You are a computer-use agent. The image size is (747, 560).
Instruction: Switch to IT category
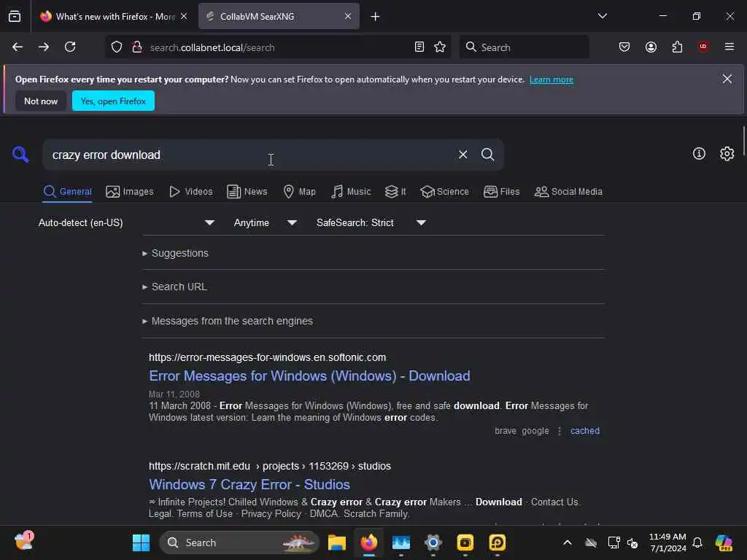click(x=395, y=192)
